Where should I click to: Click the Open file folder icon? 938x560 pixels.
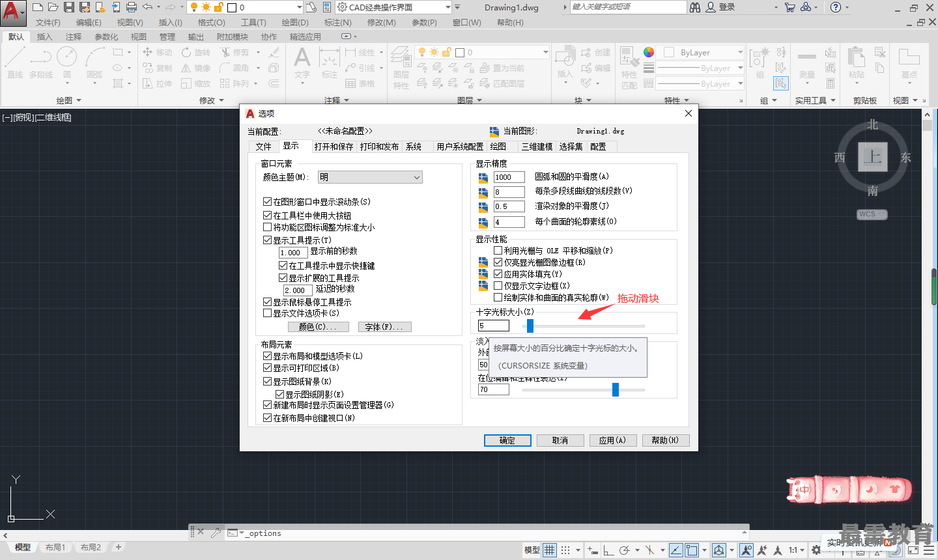point(53,7)
